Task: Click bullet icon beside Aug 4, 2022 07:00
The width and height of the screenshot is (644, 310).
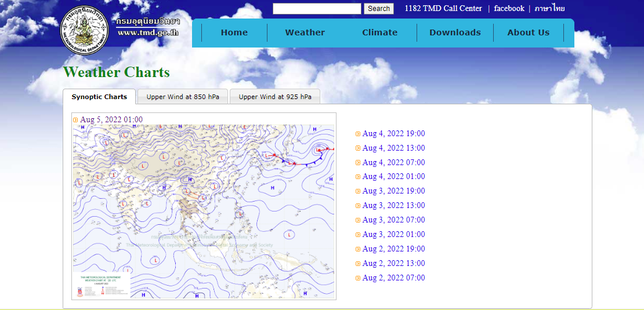Action: click(x=358, y=163)
